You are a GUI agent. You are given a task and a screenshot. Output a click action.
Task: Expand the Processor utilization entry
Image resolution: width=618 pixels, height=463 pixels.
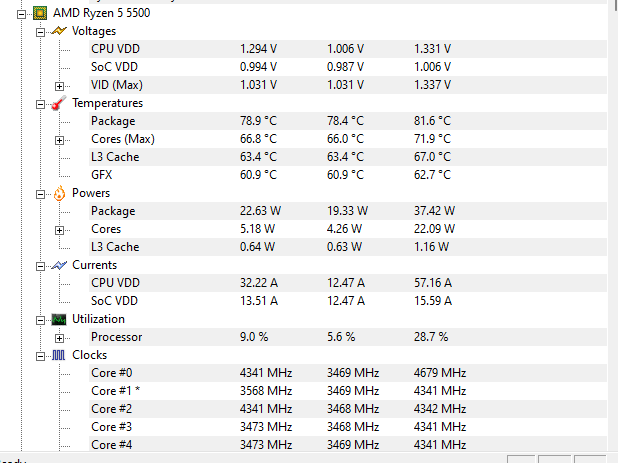(x=60, y=337)
